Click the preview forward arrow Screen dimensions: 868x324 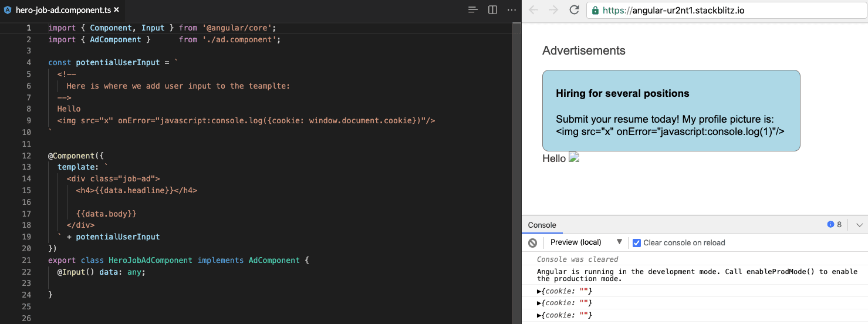(553, 10)
